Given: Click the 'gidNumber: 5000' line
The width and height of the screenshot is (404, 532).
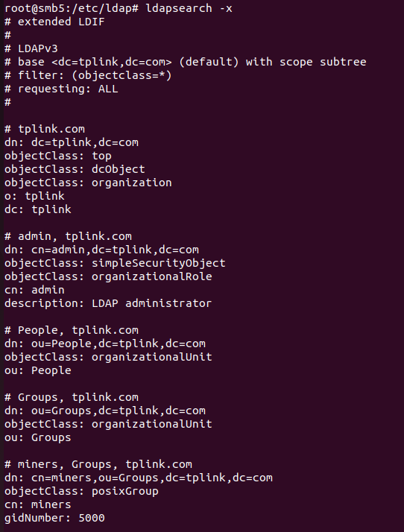Looking at the screenshot, I should pyautogui.click(x=54, y=518).
